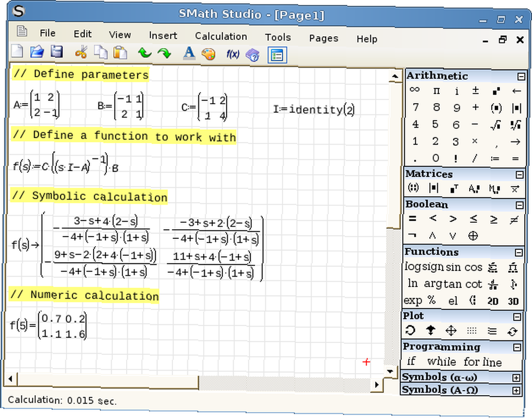This screenshot has height=419, width=532.
Task: Collapse the Boolean panel
Action: point(519,205)
